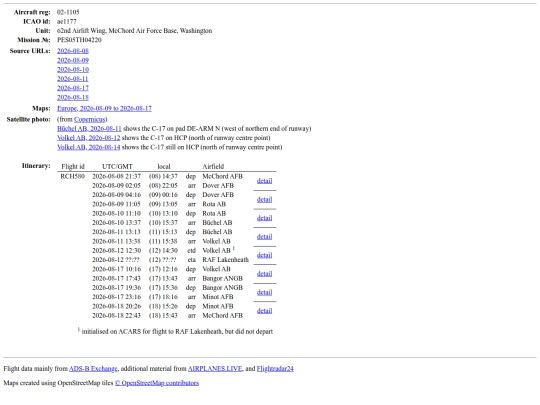Screen dimensions: 540x405
Task: Click the 2026-08-18 22:43 UTC time
Action: [116, 315]
